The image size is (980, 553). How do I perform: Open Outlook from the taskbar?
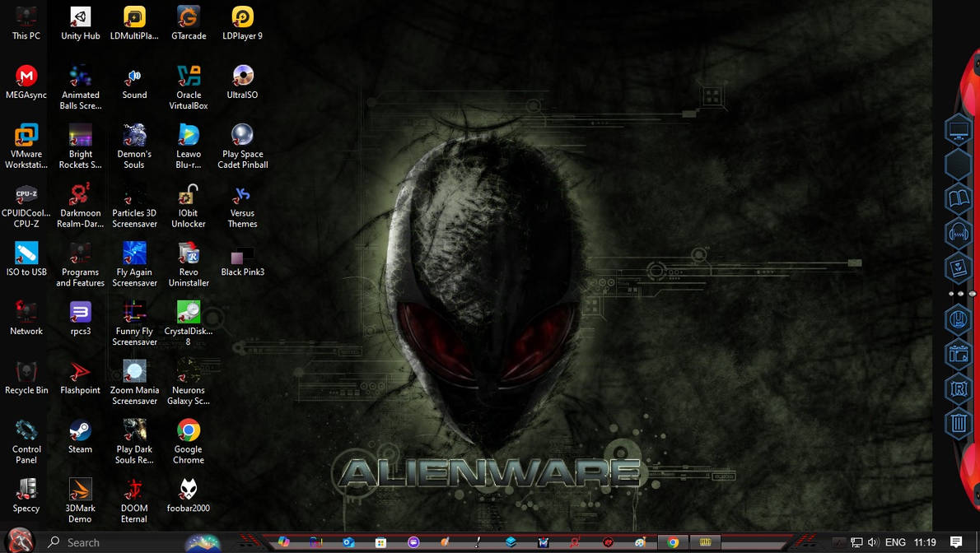pos(348,541)
